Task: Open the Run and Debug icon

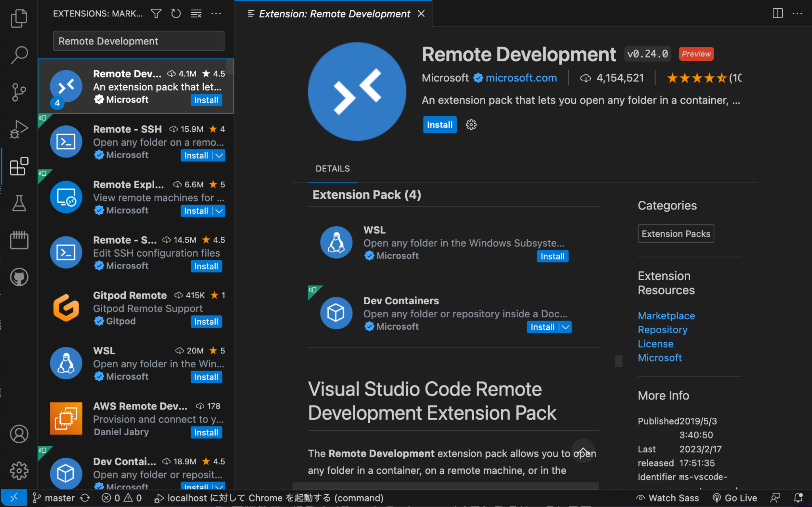Action: [x=18, y=129]
